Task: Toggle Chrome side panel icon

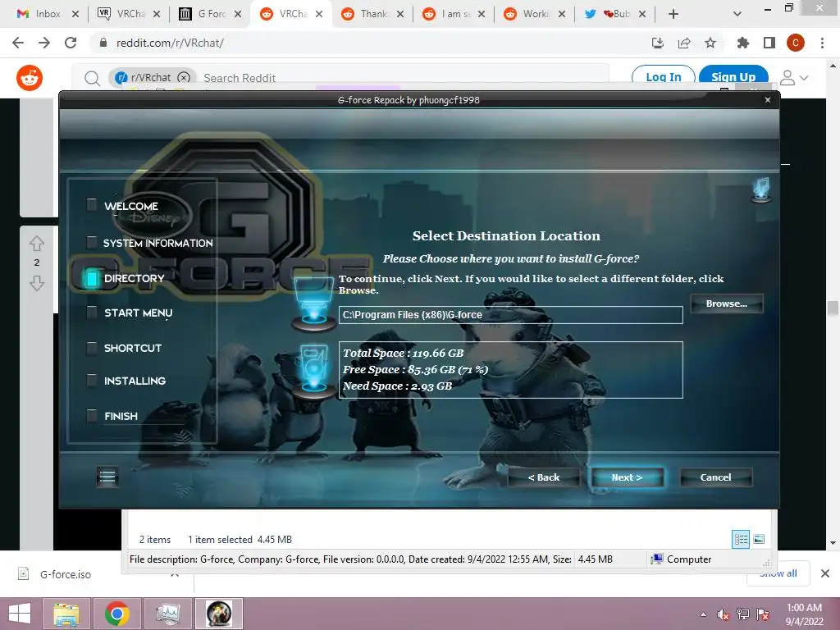Action: click(769, 43)
